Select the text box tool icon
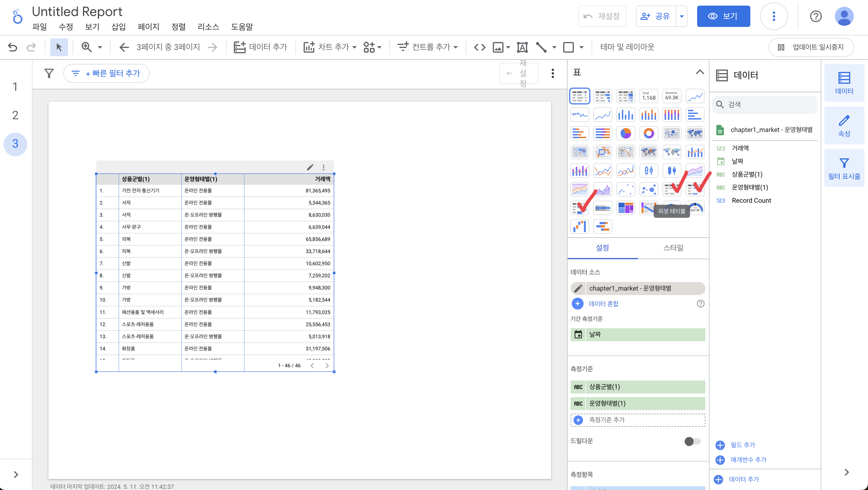 pos(522,47)
